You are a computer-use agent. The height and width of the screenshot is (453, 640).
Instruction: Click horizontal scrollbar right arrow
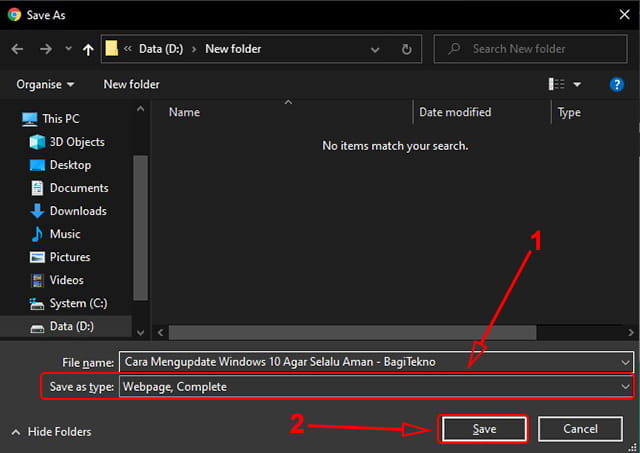(631, 333)
